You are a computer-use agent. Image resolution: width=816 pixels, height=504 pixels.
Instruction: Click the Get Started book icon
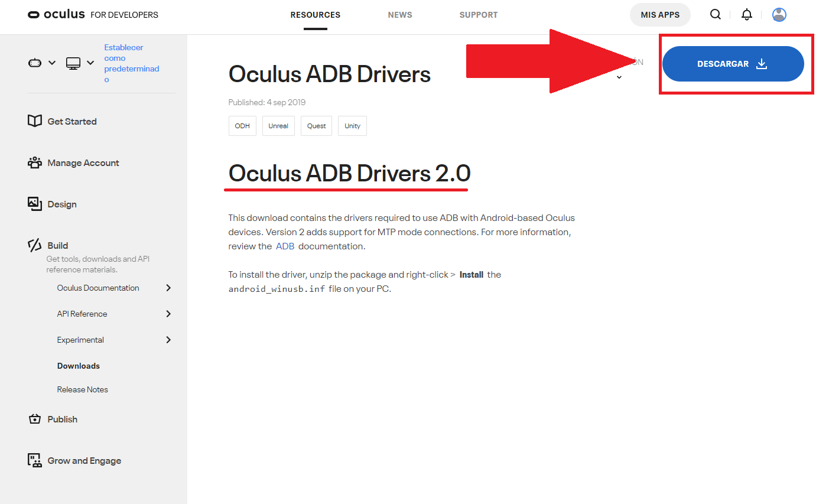click(x=35, y=121)
